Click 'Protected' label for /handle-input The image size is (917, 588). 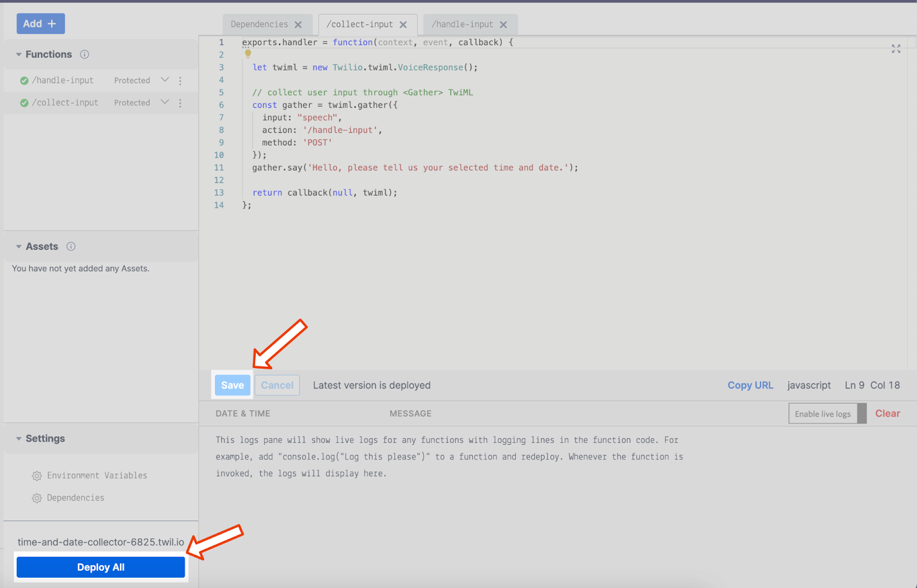(132, 80)
